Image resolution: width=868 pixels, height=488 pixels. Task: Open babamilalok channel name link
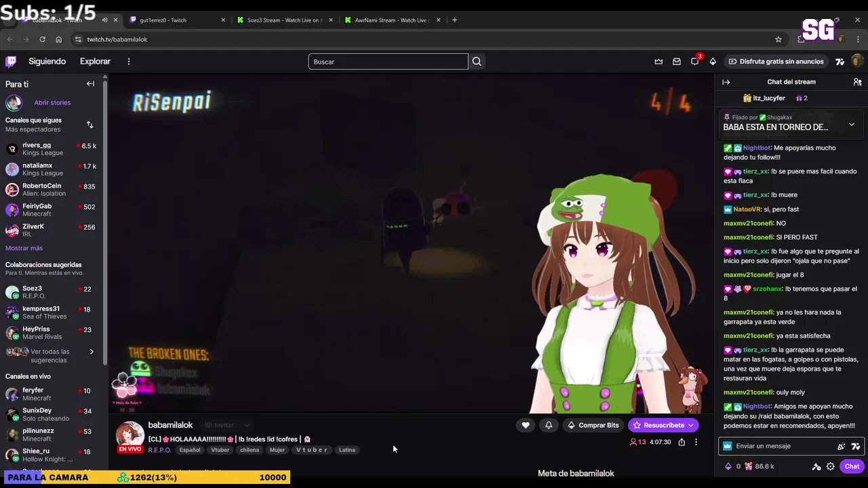pyautogui.click(x=170, y=425)
